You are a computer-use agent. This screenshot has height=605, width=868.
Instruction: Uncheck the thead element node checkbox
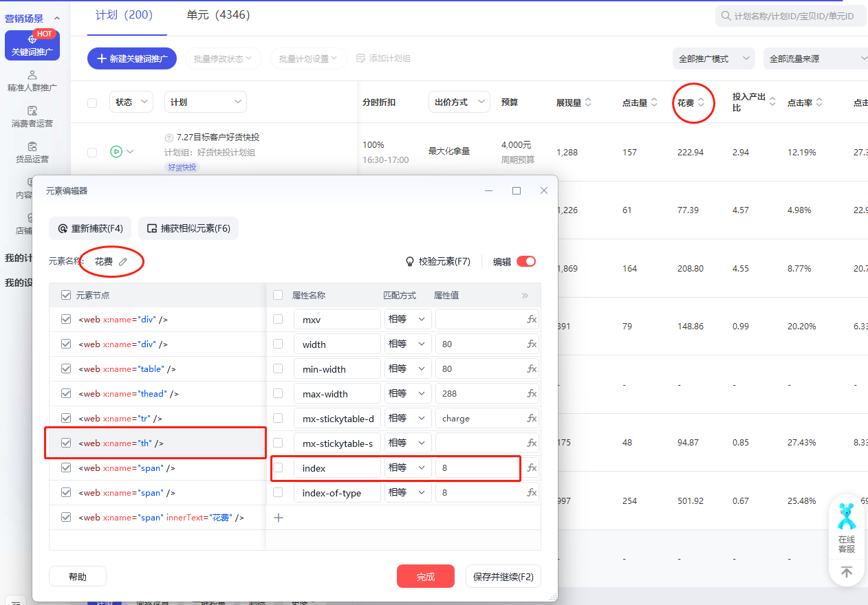(x=66, y=393)
